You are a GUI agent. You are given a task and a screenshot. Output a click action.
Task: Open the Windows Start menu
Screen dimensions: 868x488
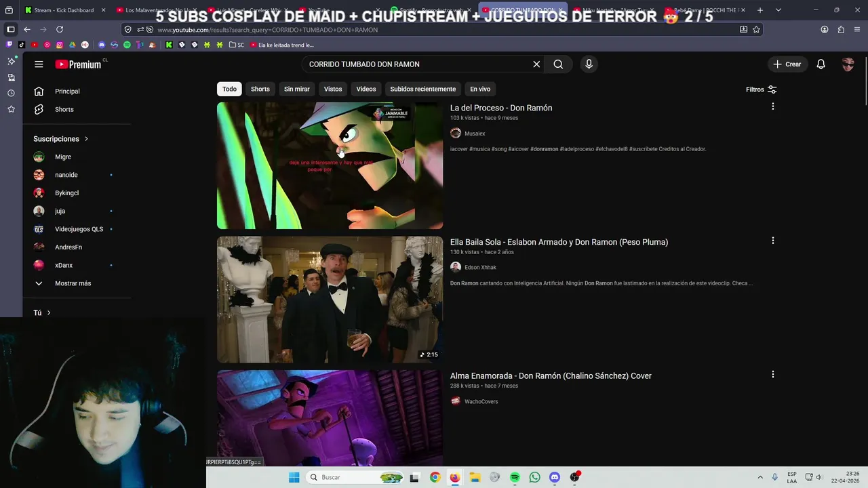[294, 477]
